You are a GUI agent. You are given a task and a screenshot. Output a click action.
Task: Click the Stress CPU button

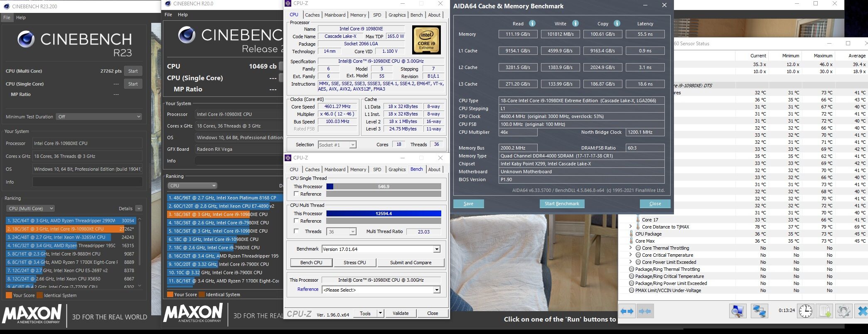(x=355, y=263)
